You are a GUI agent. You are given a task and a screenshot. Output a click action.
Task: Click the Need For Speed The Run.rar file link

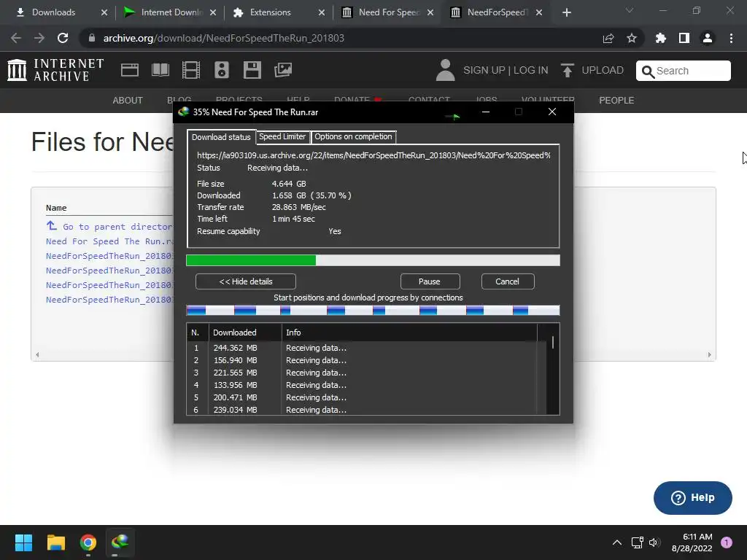109,241
